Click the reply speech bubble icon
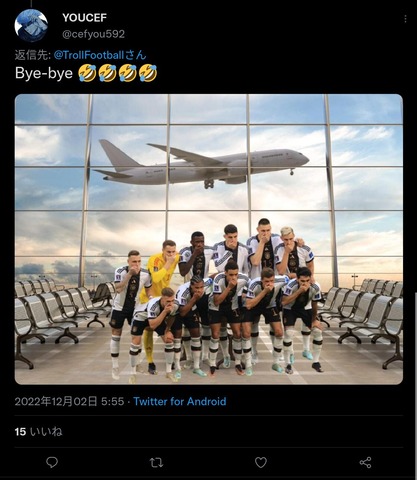Viewport: 417px width, 480px height. 52,462
